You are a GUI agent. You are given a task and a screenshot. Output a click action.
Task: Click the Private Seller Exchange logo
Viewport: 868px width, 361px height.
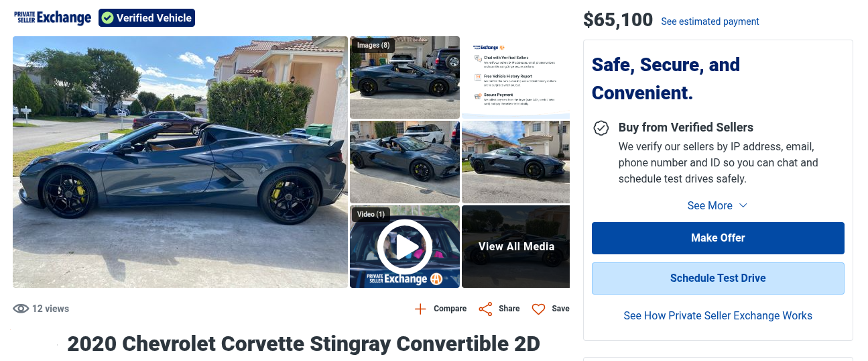pos(52,17)
